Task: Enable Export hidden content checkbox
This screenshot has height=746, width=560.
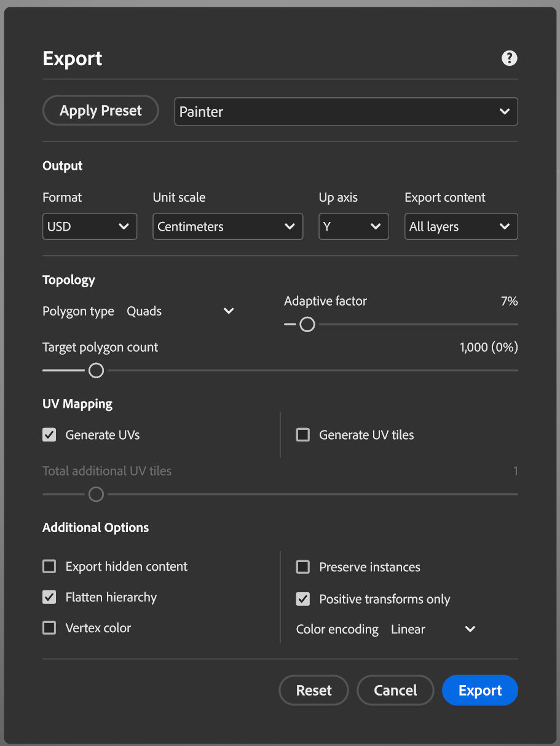Action: coord(49,566)
